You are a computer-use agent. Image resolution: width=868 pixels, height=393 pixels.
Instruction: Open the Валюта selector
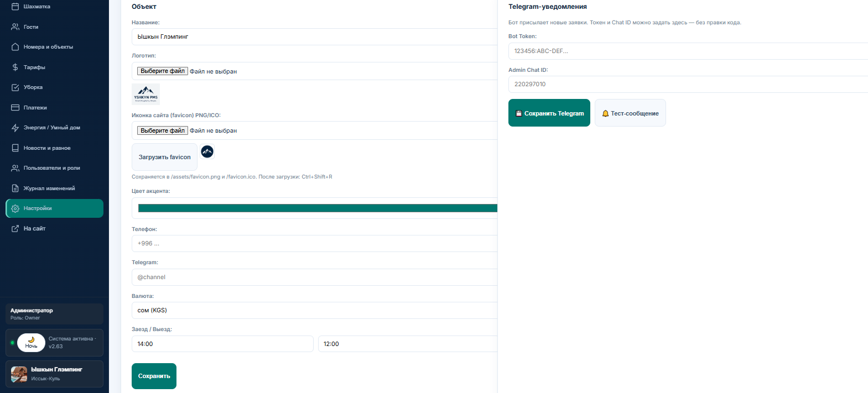(x=314, y=310)
